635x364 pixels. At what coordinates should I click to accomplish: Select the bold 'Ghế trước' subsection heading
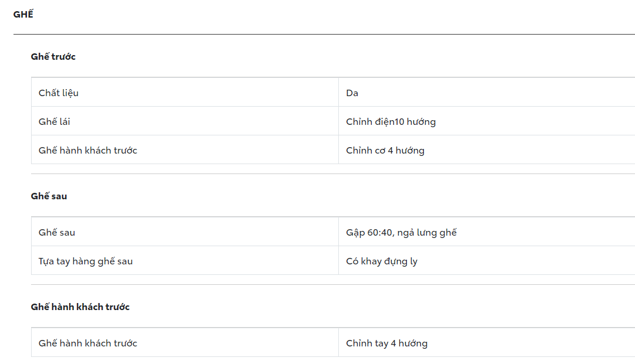53,57
